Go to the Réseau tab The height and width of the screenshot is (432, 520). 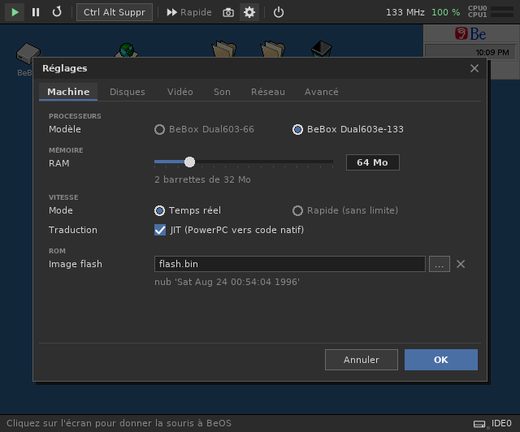[268, 92]
